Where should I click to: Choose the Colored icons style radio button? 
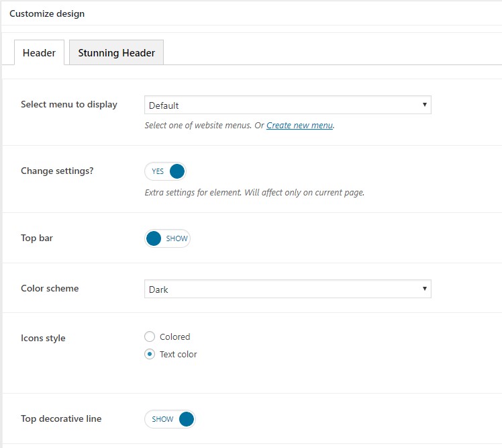[x=150, y=337]
